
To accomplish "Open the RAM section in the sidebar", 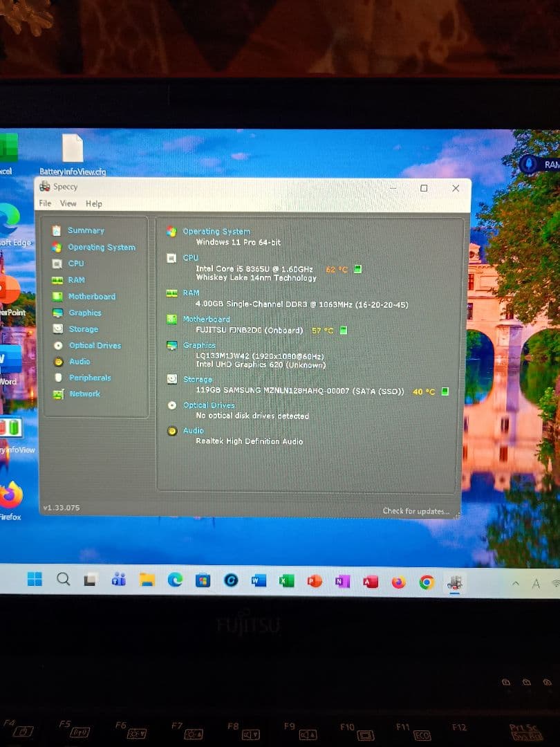I will pos(76,280).
